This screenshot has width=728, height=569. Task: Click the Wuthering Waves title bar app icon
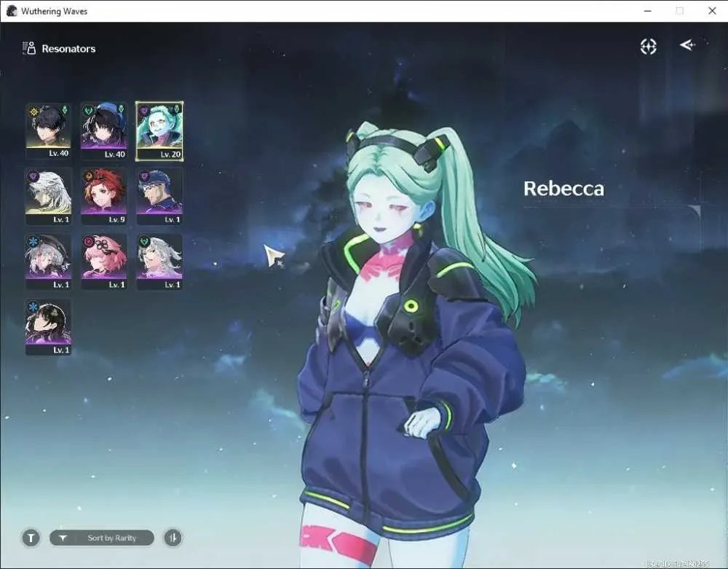click(x=12, y=11)
